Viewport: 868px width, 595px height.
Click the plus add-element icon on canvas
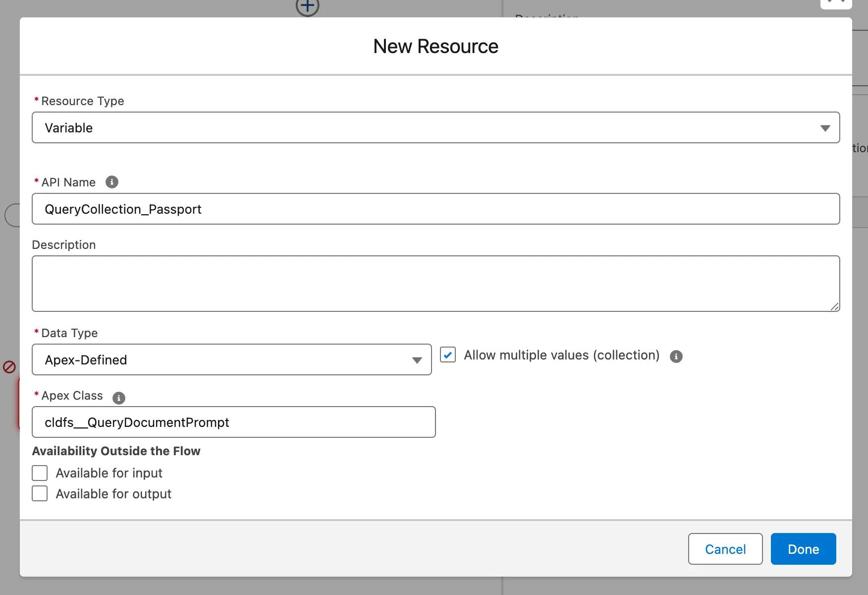tap(307, 7)
